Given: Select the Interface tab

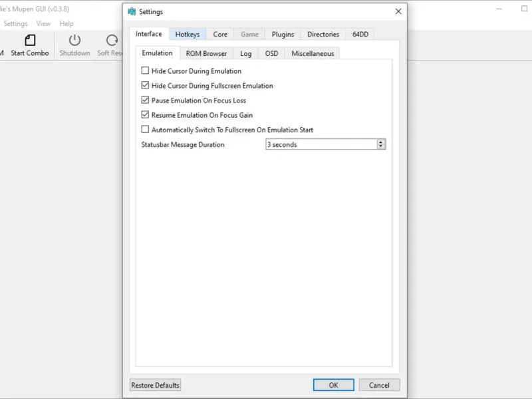Looking at the screenshot, I should (148, 34).
